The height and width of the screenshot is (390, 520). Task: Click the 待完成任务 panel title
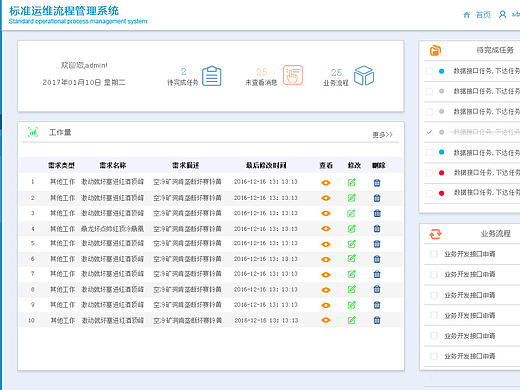[x=495, y=50]
